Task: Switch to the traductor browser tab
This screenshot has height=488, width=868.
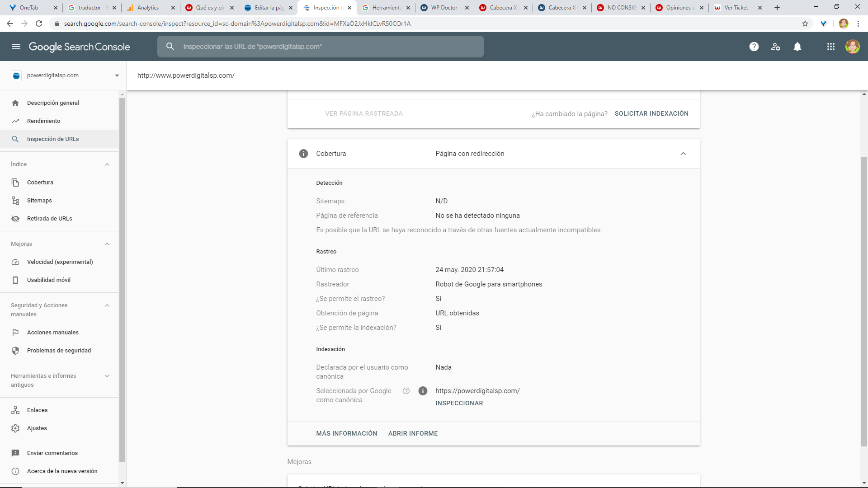Action: 91,8
